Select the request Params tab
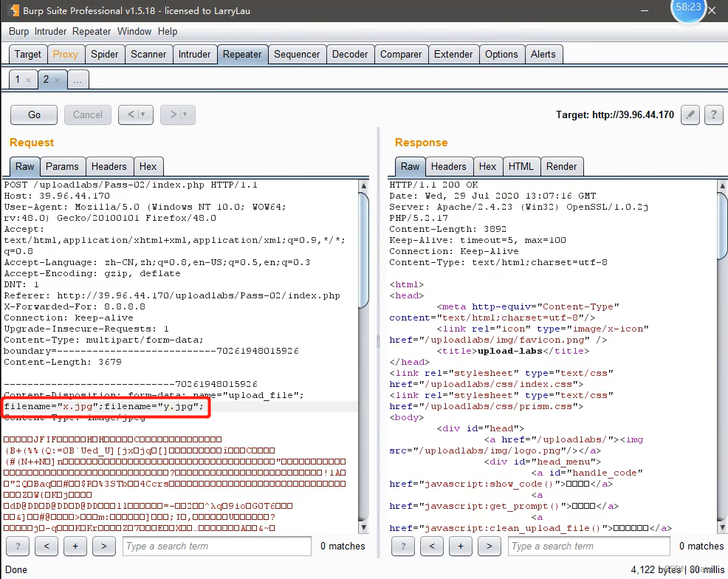Image resolution: width=728 pixels, height=579 pixels. click(x=62, y=166)
